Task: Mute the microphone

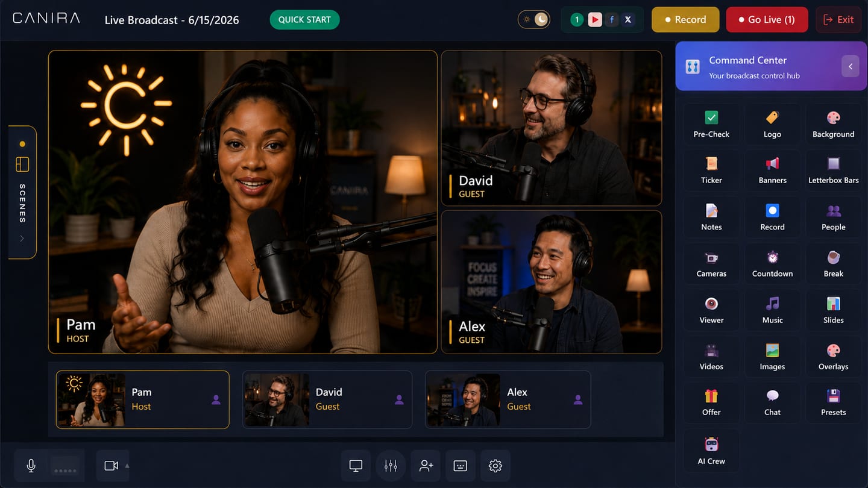Action: (31, 466)
